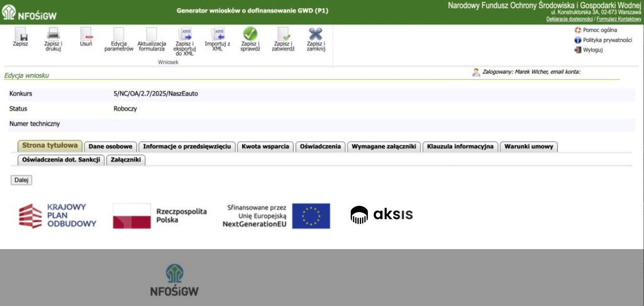Click the Krajowy Plan Odbudowy logo
The image size is (644, 306).
[57, 216]
